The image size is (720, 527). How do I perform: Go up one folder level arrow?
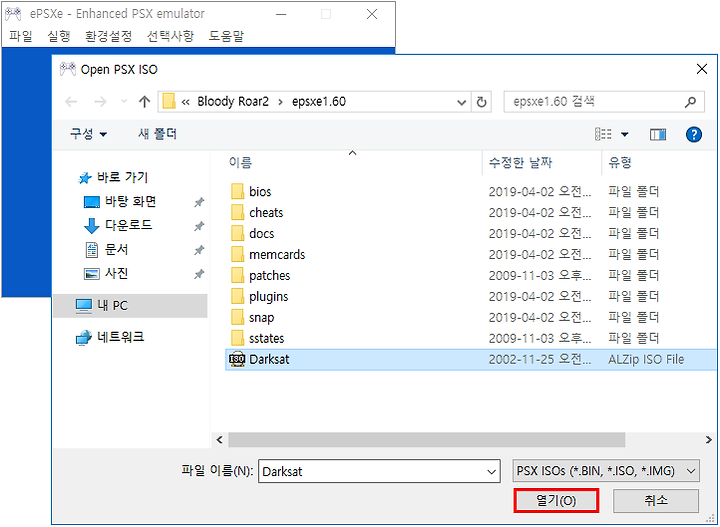tap(145, 101)
